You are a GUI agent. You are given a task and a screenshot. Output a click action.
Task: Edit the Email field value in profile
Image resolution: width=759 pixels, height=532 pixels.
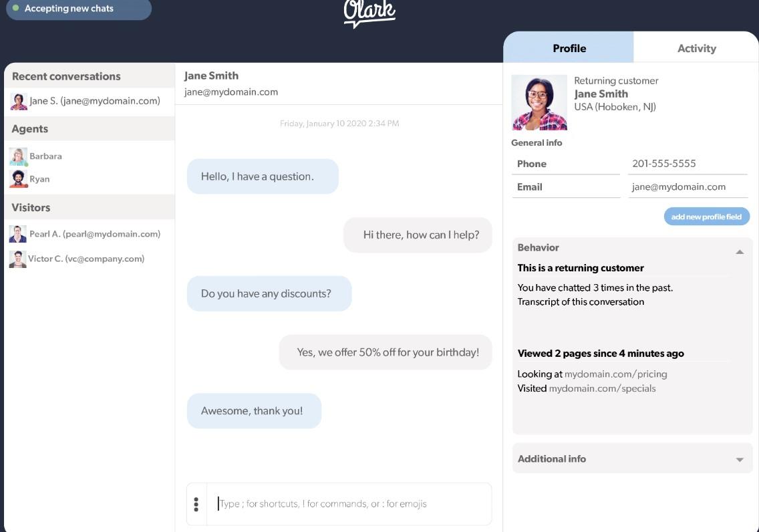688,187
